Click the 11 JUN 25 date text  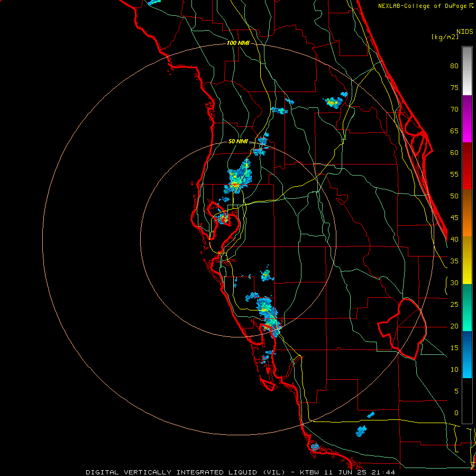point(345,472)
